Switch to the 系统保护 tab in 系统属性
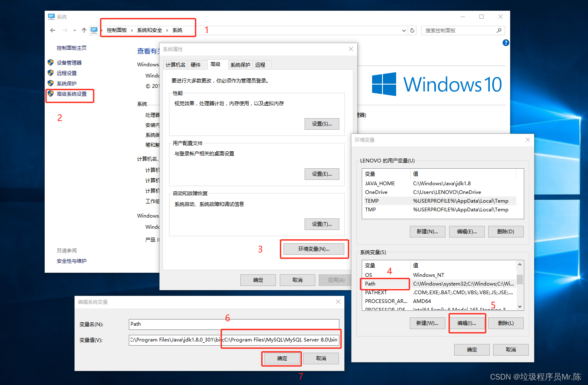 click(x=240, y=65)
